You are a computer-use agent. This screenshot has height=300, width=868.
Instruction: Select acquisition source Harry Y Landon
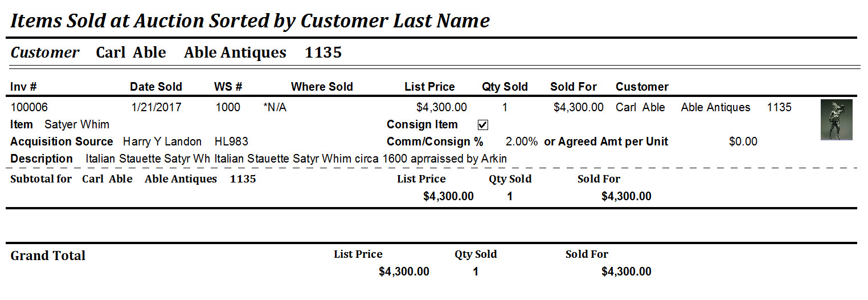[x=162, y=141]
